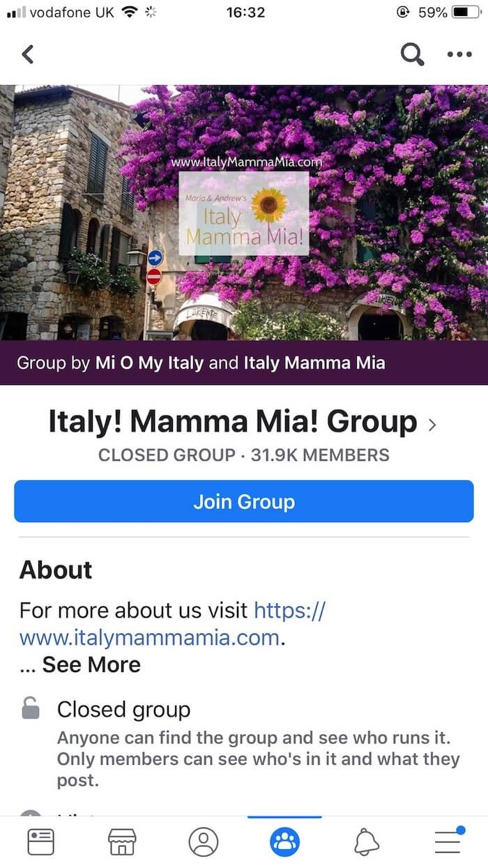Click the Join Group button
Image resolution: width=488 pixels, height=868 pixels.
pyautogui.click(x=244, y=501)
